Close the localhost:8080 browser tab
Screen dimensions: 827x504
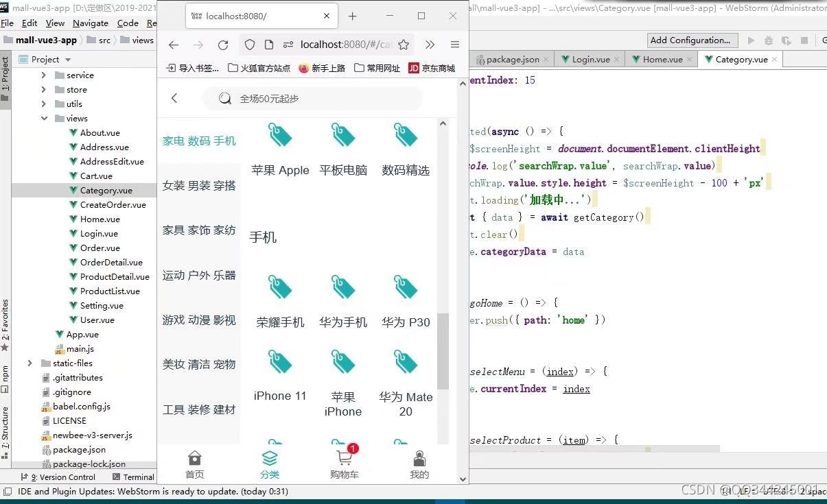[327, 16]
